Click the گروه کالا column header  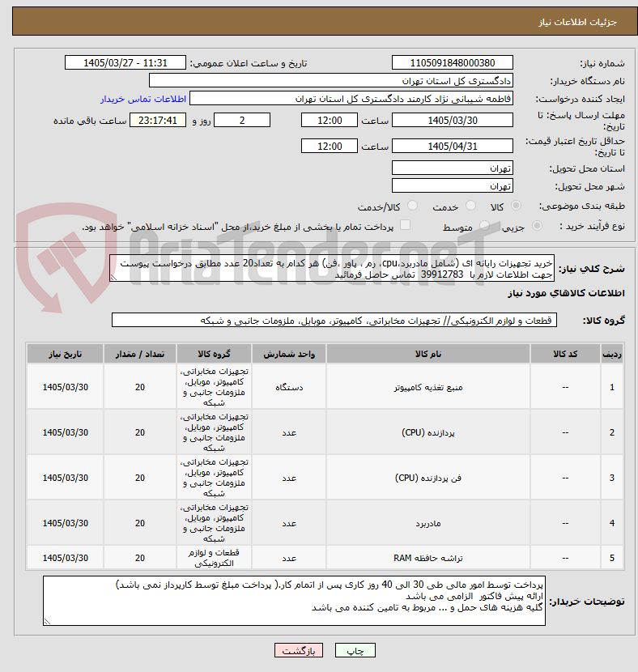(215, 354)
